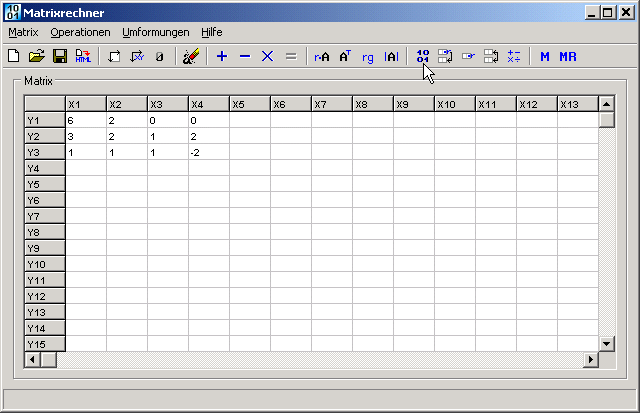Compute the rank with the rg icon

point(368,57)
